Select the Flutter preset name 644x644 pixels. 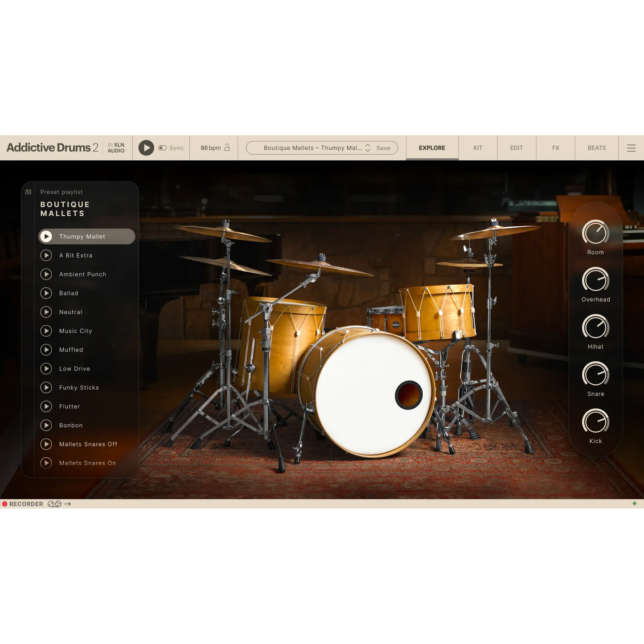[x=70, y=406]
